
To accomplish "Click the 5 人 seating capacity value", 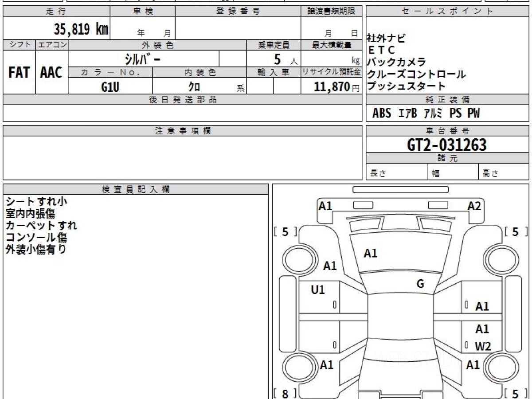I will pos(286,59).
